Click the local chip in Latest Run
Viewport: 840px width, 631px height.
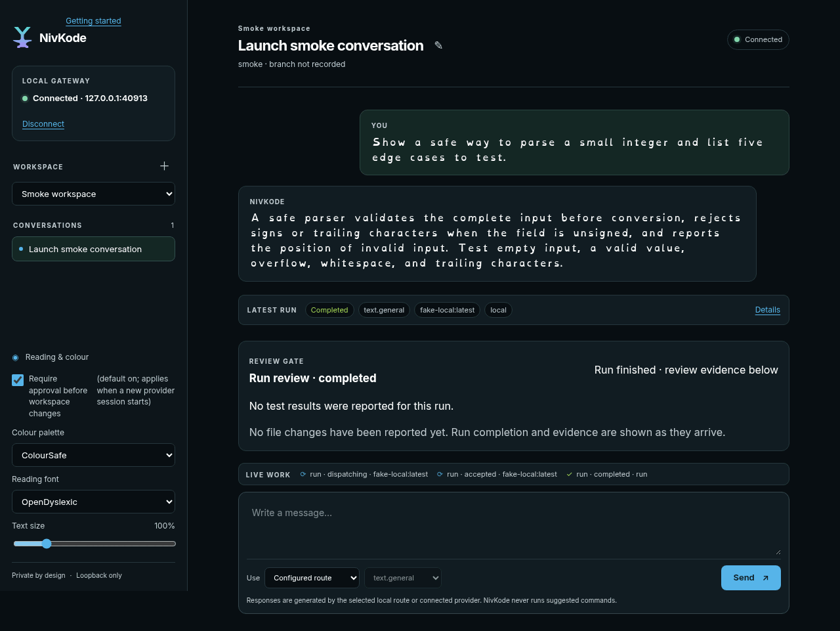tap(498, 310)
